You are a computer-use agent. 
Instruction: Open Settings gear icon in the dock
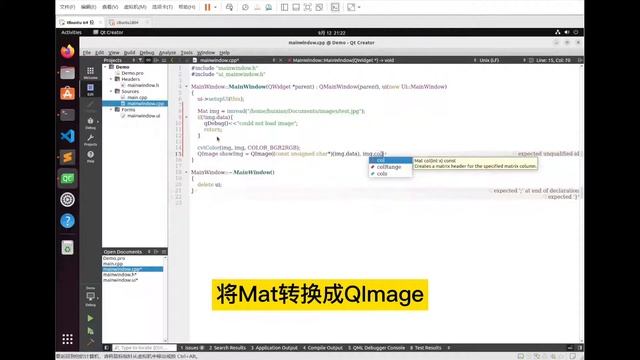click(67, 200)
